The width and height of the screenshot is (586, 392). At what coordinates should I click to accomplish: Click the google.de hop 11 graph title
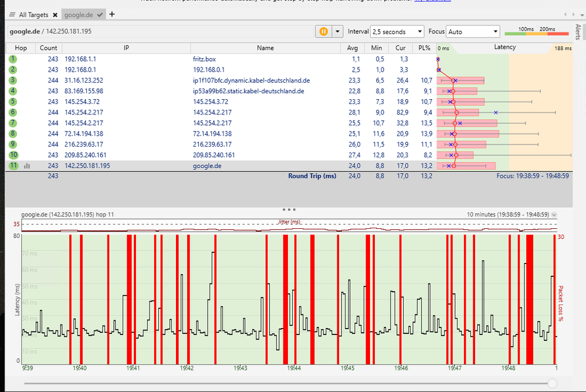coord(67,215)
